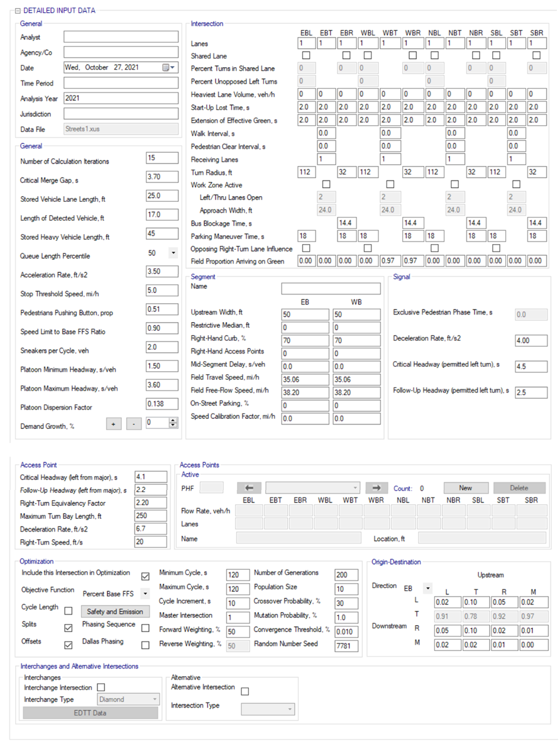Click the Pedestrians Pushing Button field
The image size is (560, 746).
click(x=162, y=309)
